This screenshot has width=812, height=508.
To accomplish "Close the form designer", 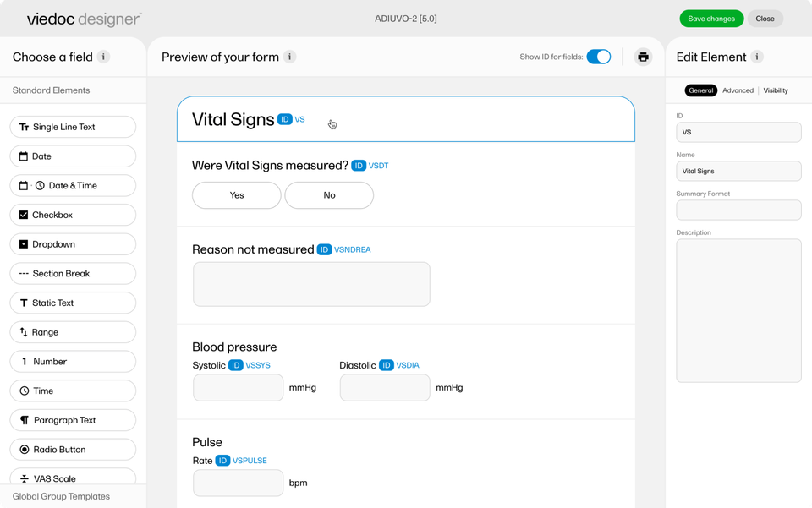I will click(x=765, y=18).
